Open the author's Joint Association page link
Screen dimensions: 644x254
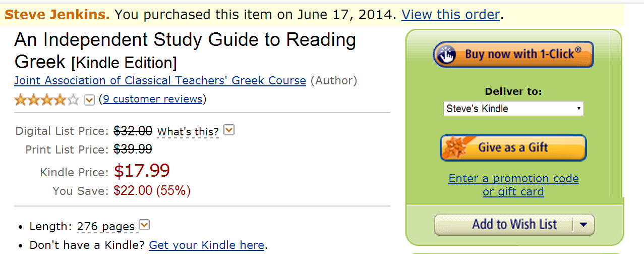coord(160,80)
